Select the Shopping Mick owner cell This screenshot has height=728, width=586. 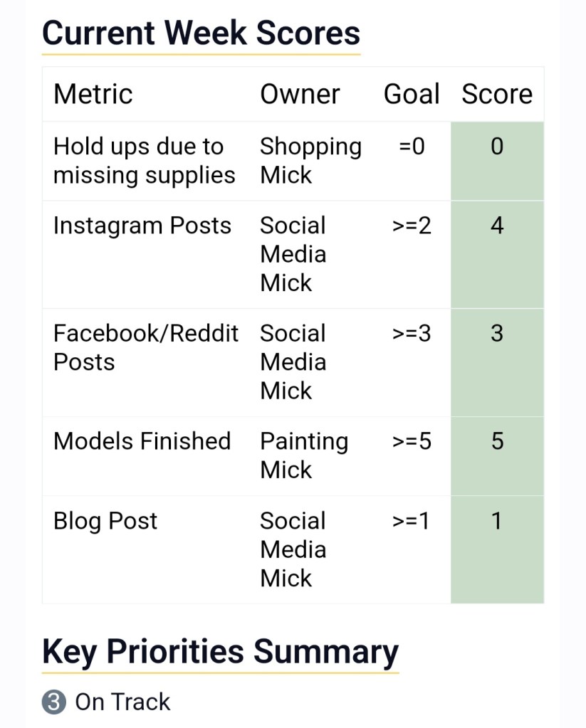tap(310, 161)
